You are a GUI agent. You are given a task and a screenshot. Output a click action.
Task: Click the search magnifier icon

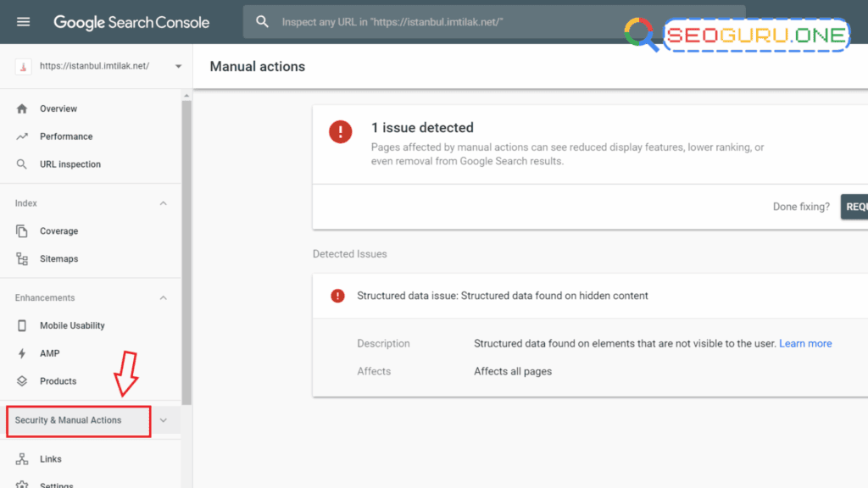point(263,22)
